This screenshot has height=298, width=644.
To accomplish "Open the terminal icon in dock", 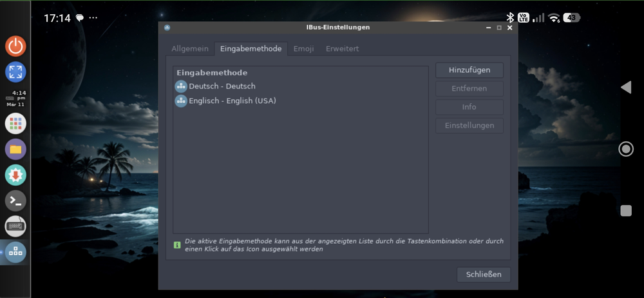I will click(15, 201).
